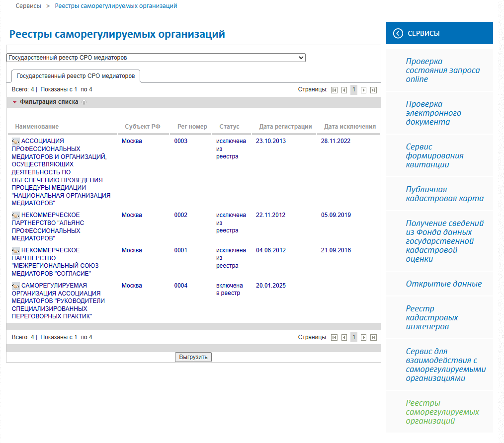Click handshake icon next to СОЮЗ МЕДИАТОРОВ СОГЛАСИЕ row
Screen dimensions: 504x443
coord(15,250)
